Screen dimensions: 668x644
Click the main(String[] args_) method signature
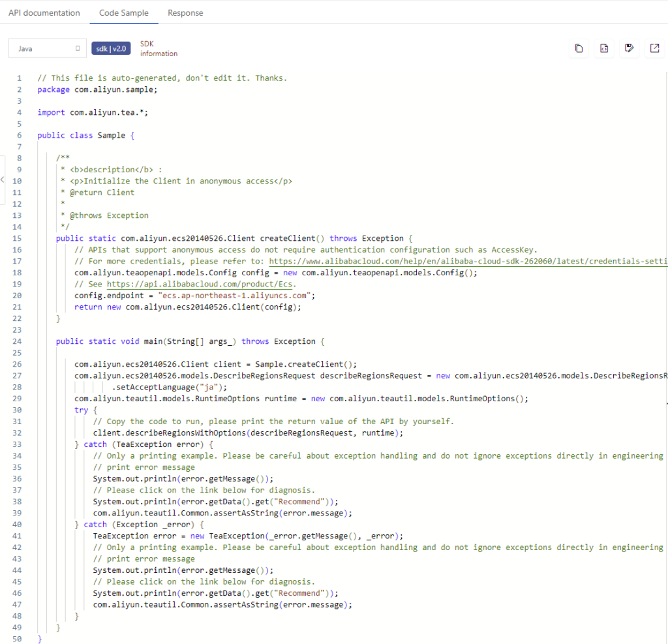tap(190, 341)
